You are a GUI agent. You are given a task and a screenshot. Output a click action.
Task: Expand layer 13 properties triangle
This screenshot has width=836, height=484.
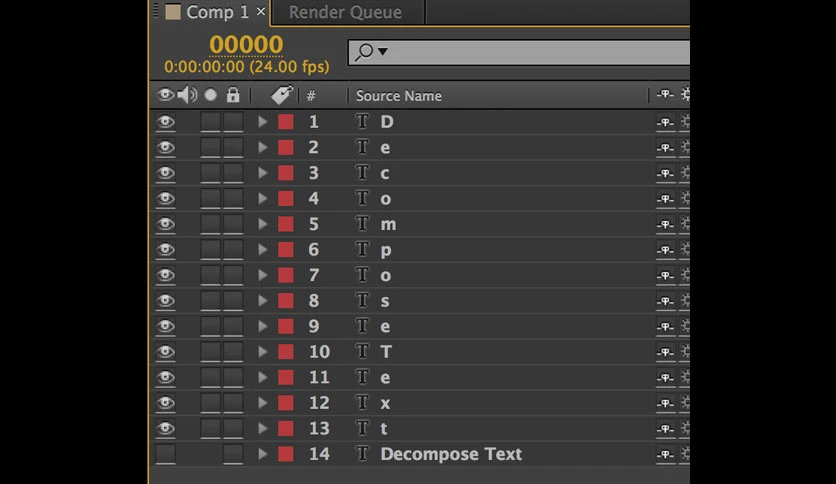(262, 429)
